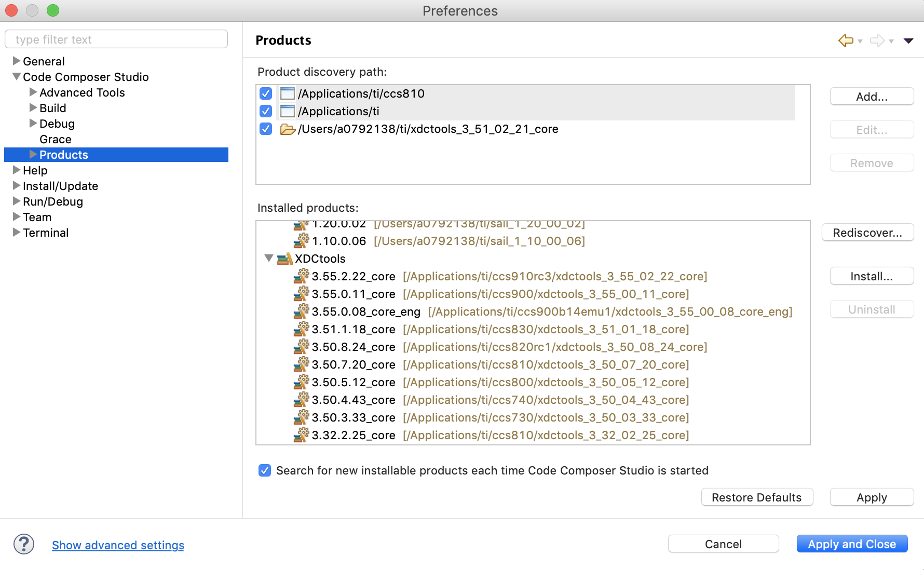This screenshot has width=924, height=570.
Task: Select the Grace preferences page
Action: (x=56, y=139)
